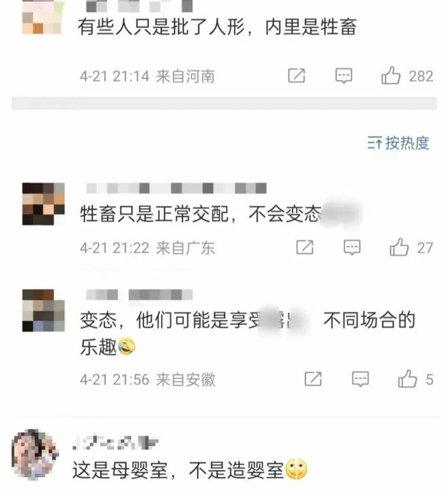Like the 广东 comment with 27 likes
This screenshot has width=448, height=490.
(399, 247)
